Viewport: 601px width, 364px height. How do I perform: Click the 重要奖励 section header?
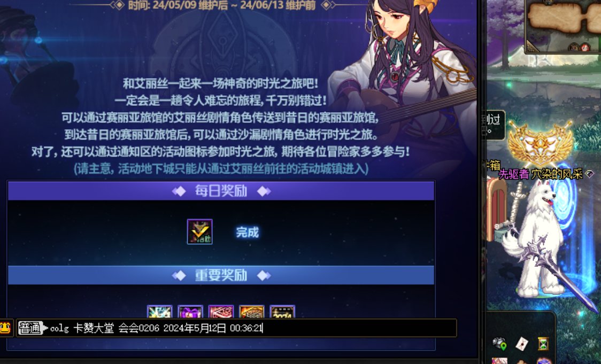221,275
